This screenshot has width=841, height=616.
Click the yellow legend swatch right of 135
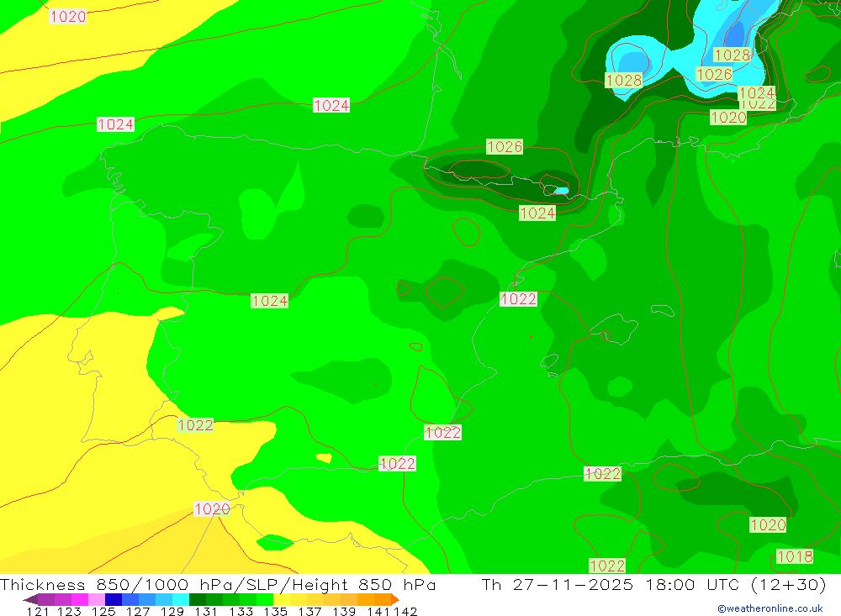282,599
